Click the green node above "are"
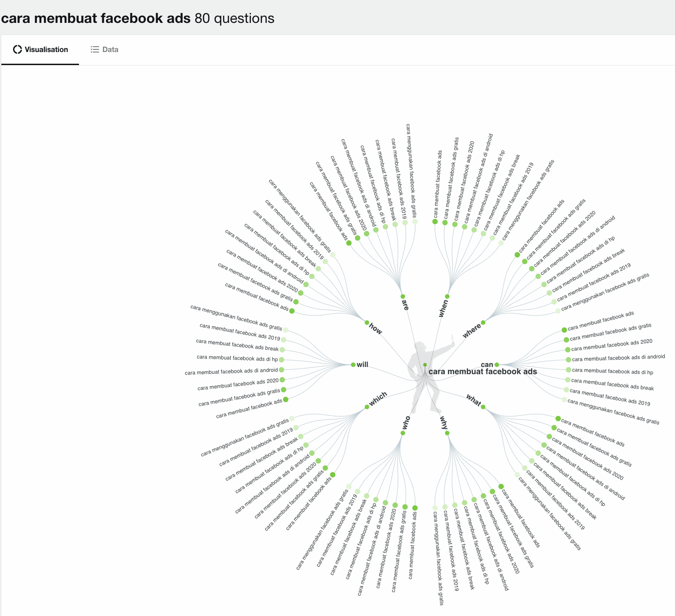Screen dimensions: 675x616 coord(403,297)
